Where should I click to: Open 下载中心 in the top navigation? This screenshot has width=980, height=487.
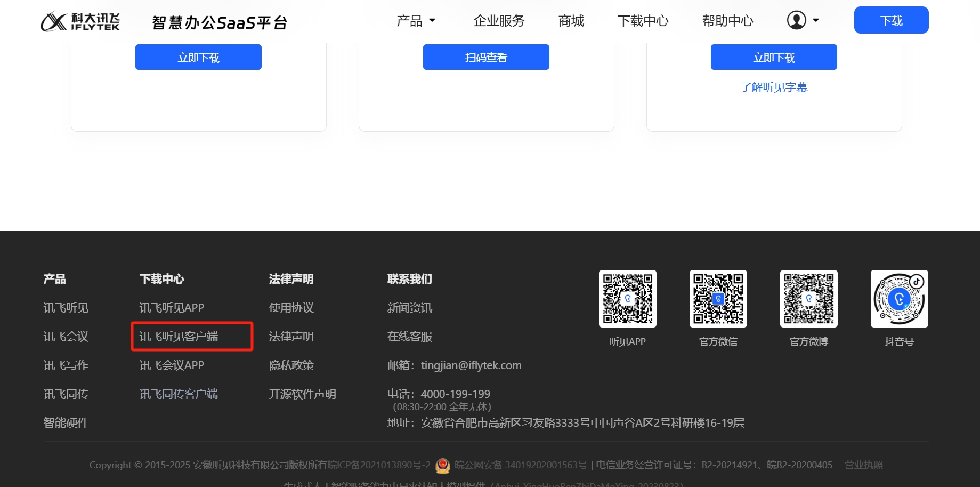pyautogui.click(x=643, y=21)
